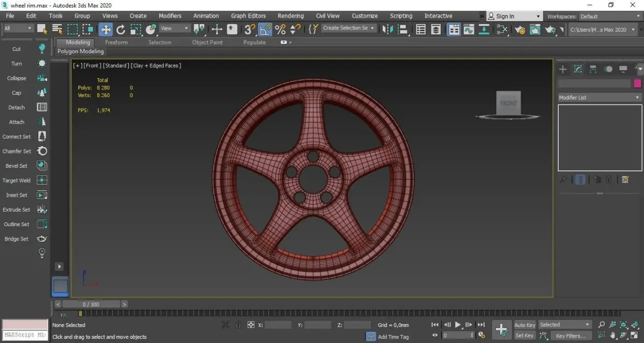Open the Curve Editor from toolbar
The width and height of the screenshot is (644, 343).
(469, 29)
